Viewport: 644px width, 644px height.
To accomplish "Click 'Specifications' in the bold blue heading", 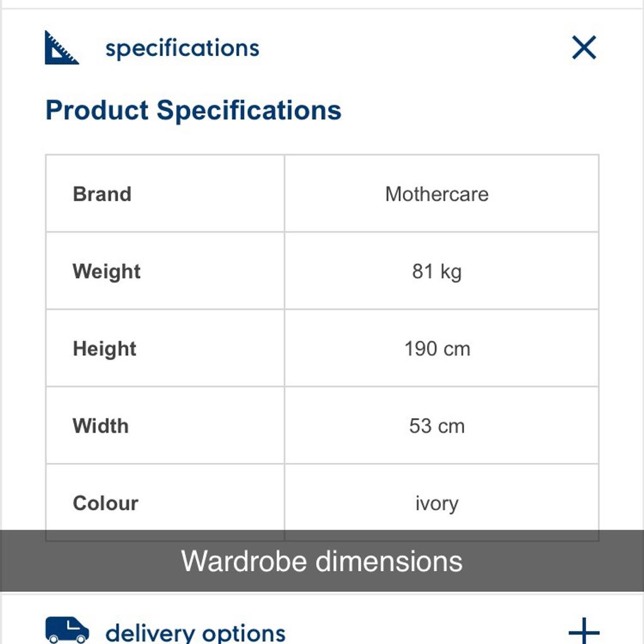I will (248, 110).
